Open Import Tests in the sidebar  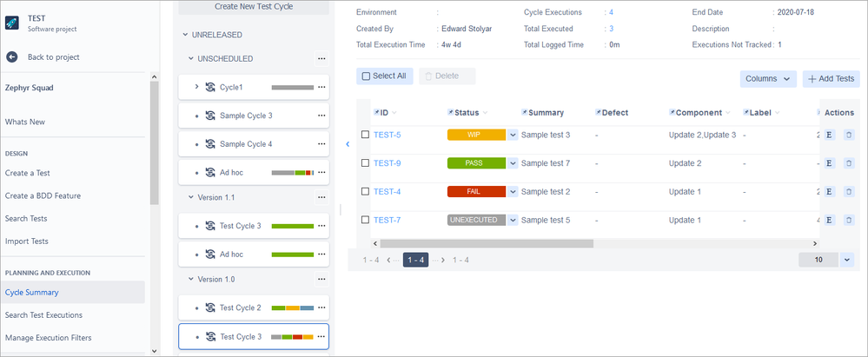(27, 241)
